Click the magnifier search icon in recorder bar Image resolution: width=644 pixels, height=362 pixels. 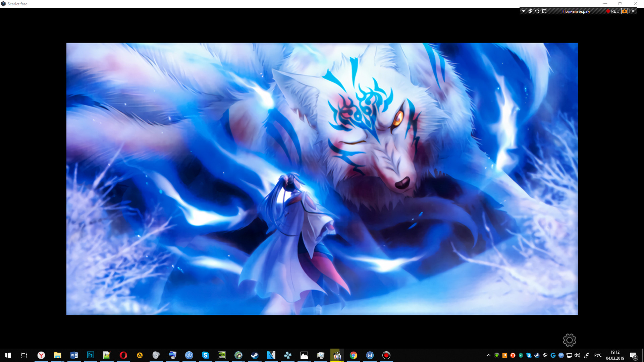point(537,11)
